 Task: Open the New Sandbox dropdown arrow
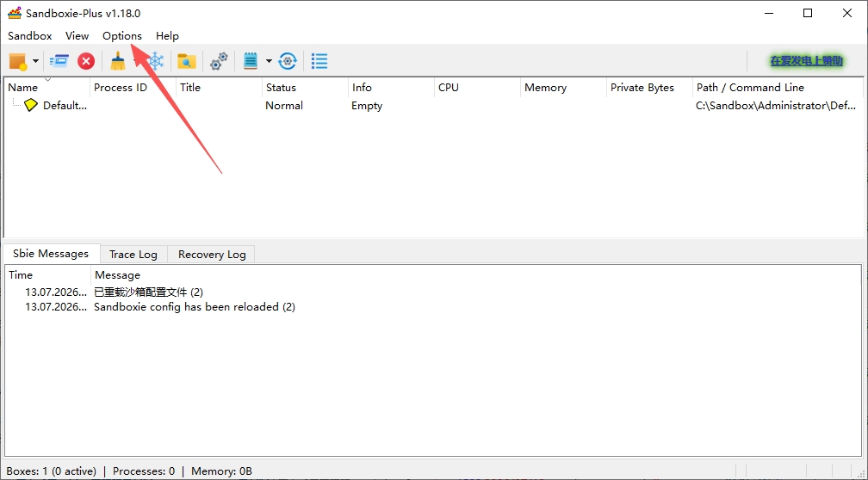pos(35,61)
